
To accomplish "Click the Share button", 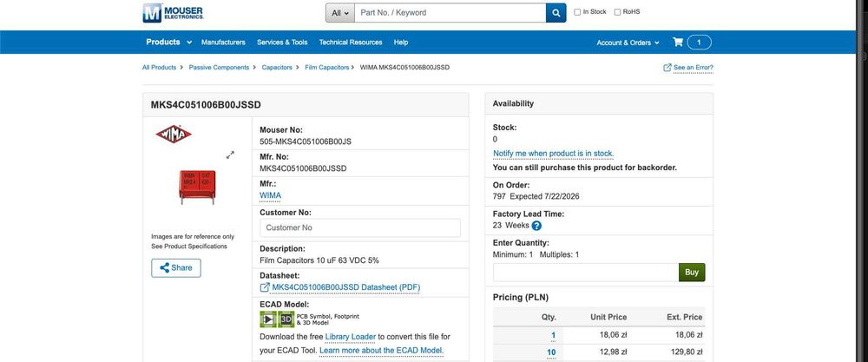I will coord(176,268).
